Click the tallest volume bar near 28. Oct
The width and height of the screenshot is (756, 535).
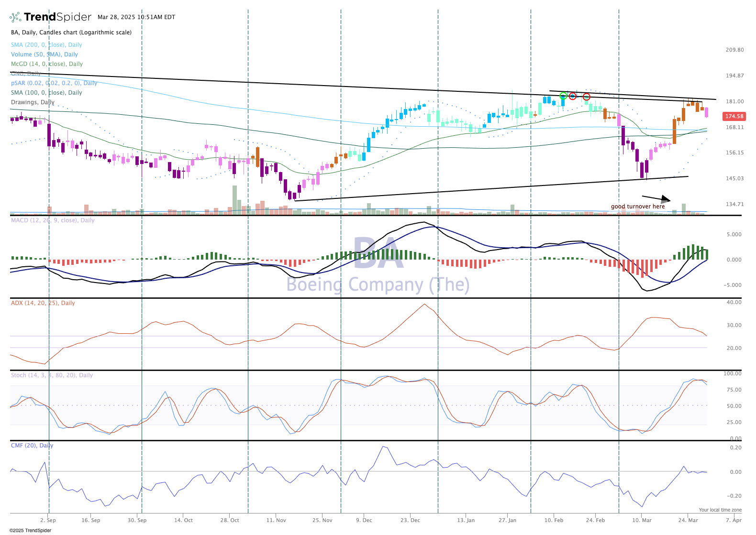[234, 200]
